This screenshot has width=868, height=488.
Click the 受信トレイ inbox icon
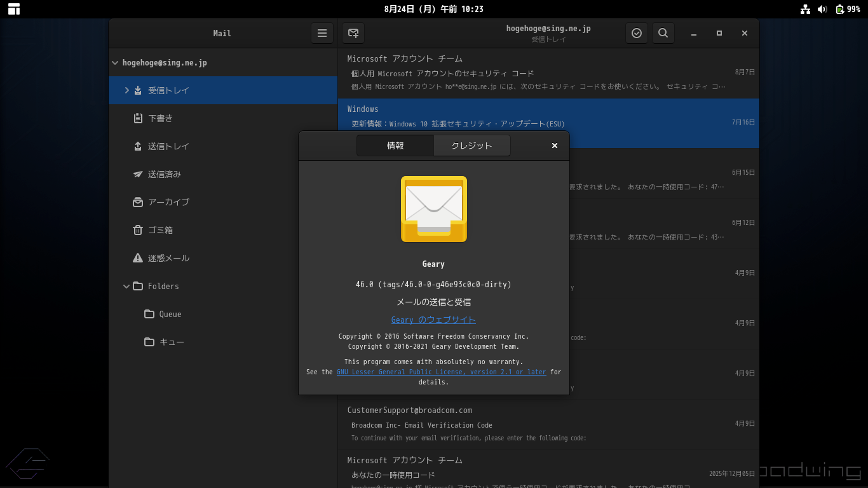138,90
